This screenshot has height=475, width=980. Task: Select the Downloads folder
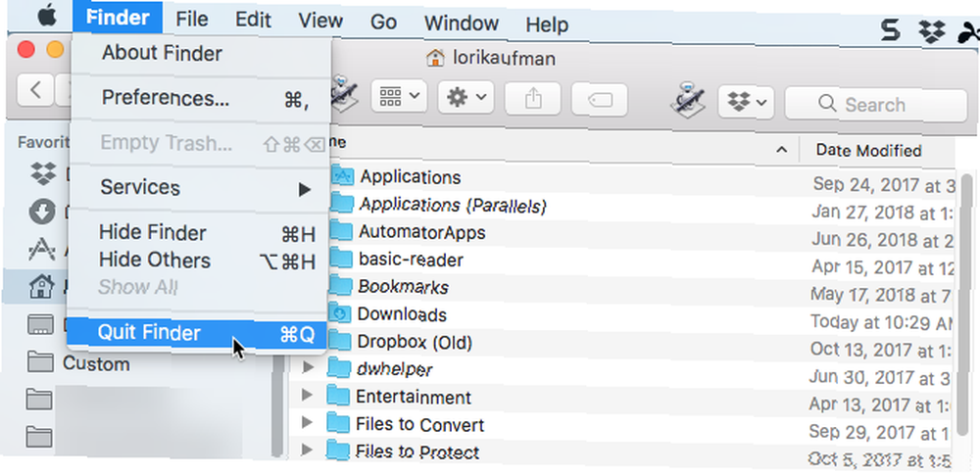[402, 314]
